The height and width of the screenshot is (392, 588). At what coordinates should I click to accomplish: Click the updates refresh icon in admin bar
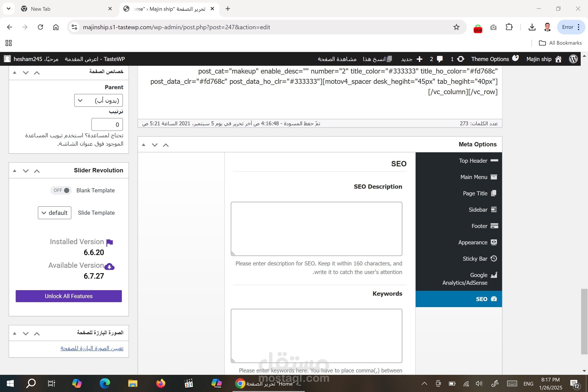461,59
